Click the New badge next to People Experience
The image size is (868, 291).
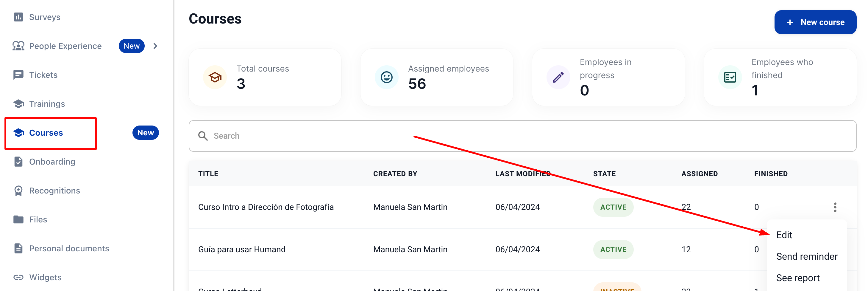tap(131, 46)
